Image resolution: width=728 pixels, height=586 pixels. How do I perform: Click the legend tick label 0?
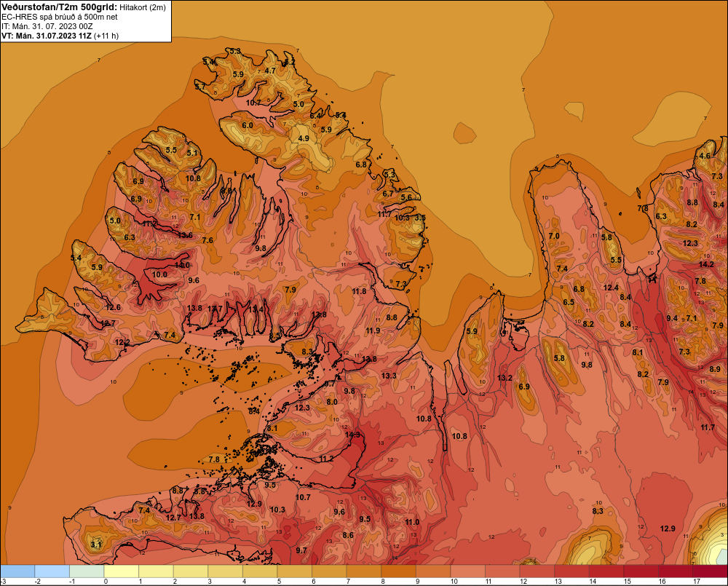tap(106, 581)
